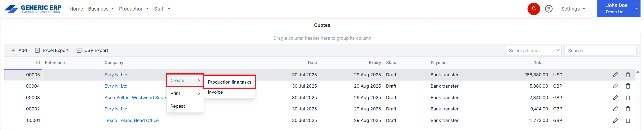
Task: Export the quotes using CSV Export
Action: tap(92, 50)
